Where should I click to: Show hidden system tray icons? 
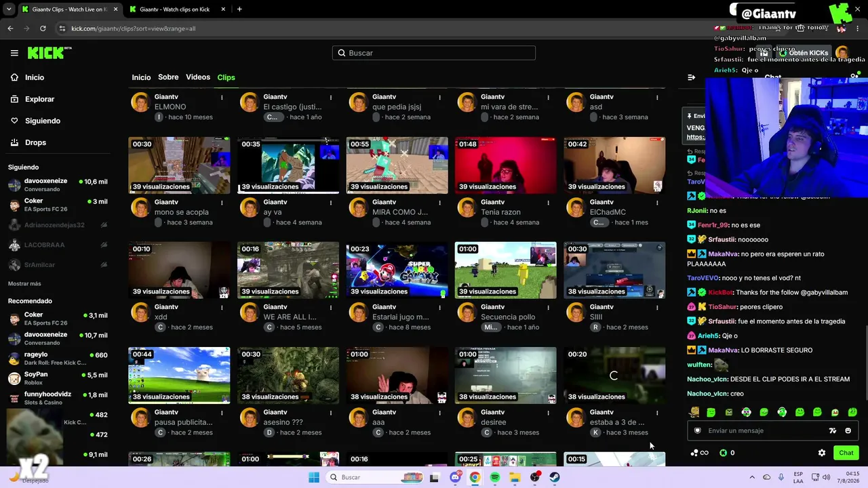tap(751, 477)
